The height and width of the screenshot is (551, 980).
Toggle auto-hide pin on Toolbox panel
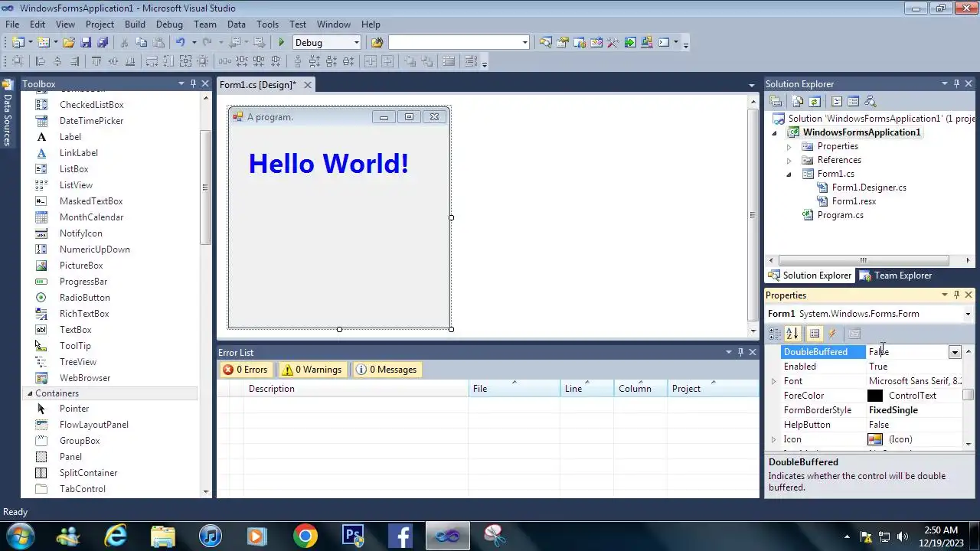click(193, 83)
